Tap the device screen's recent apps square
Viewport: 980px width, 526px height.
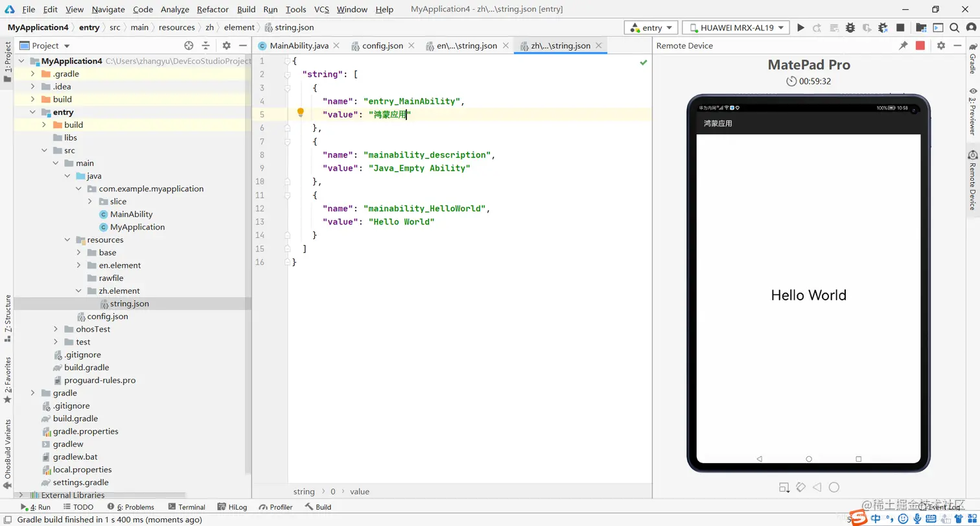click(858, 459)
